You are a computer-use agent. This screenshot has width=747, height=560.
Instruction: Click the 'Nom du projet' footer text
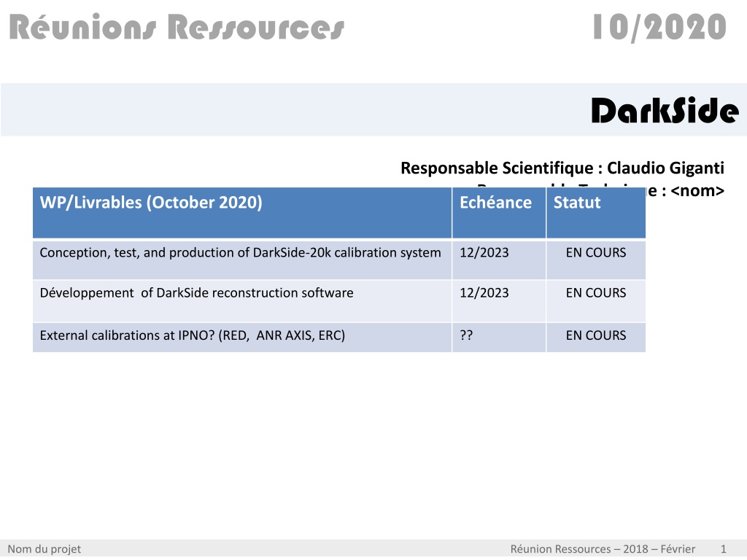pyautogui.click(x=44, y=549)
